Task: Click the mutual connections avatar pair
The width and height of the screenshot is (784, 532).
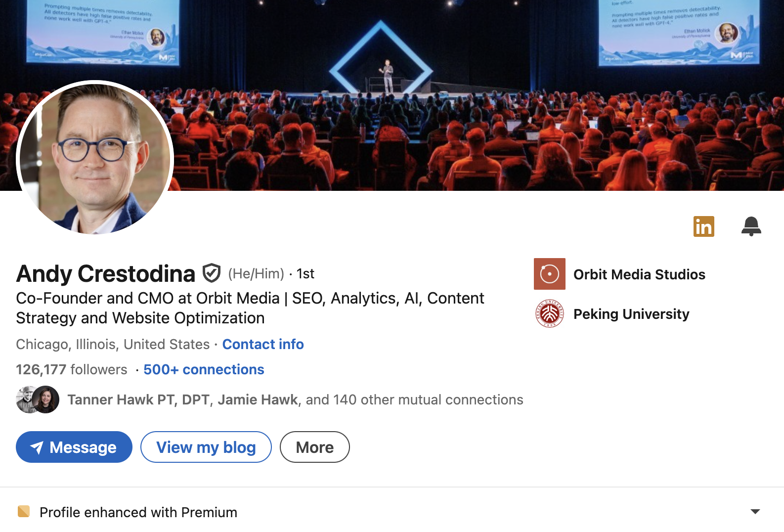Action: pyautogui.click(x=38, y=399)
